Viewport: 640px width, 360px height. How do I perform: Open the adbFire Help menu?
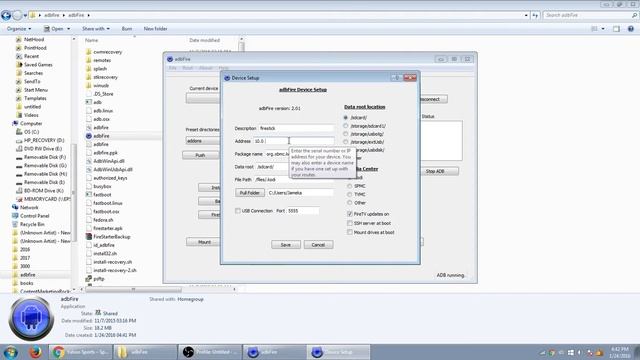click(223, 68)
